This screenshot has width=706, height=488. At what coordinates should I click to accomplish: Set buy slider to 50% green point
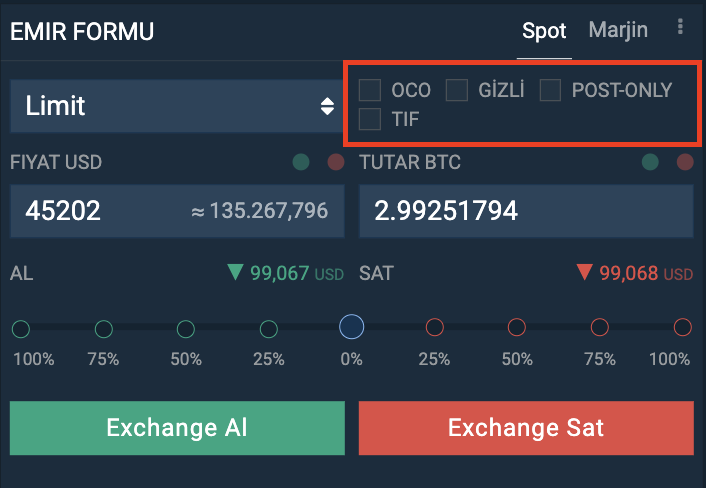(186, 329)
